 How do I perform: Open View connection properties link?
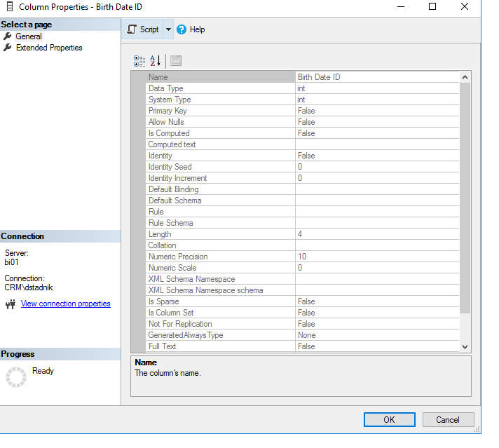coord(66,304)
